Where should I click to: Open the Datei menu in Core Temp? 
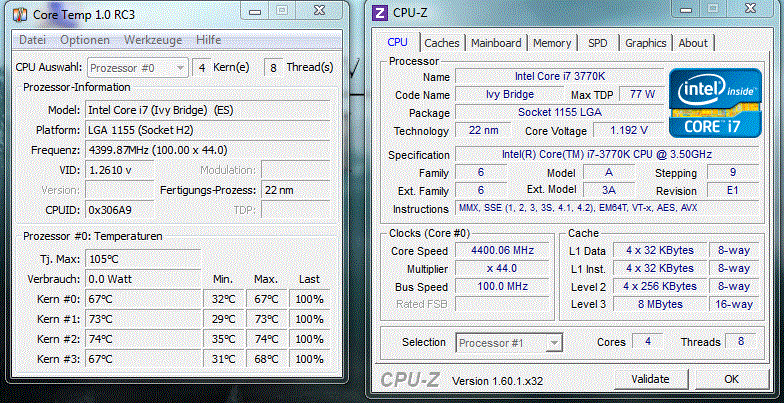[x=32, y=40]
